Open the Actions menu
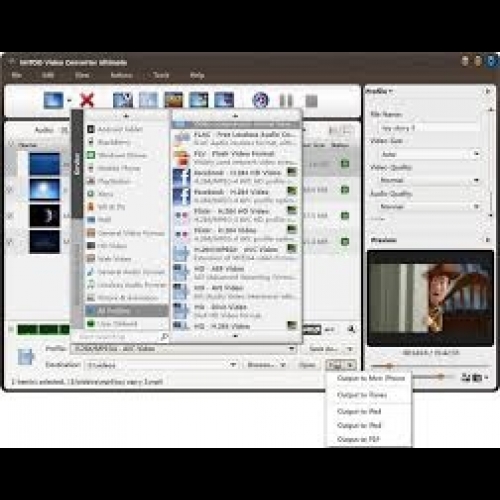This screenshot has height=500, width=500. (122, 75)
